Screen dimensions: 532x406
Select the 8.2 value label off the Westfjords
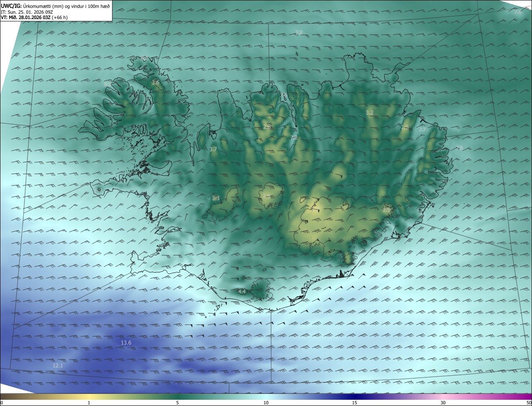pyautogui.click(x=107, y=84)
